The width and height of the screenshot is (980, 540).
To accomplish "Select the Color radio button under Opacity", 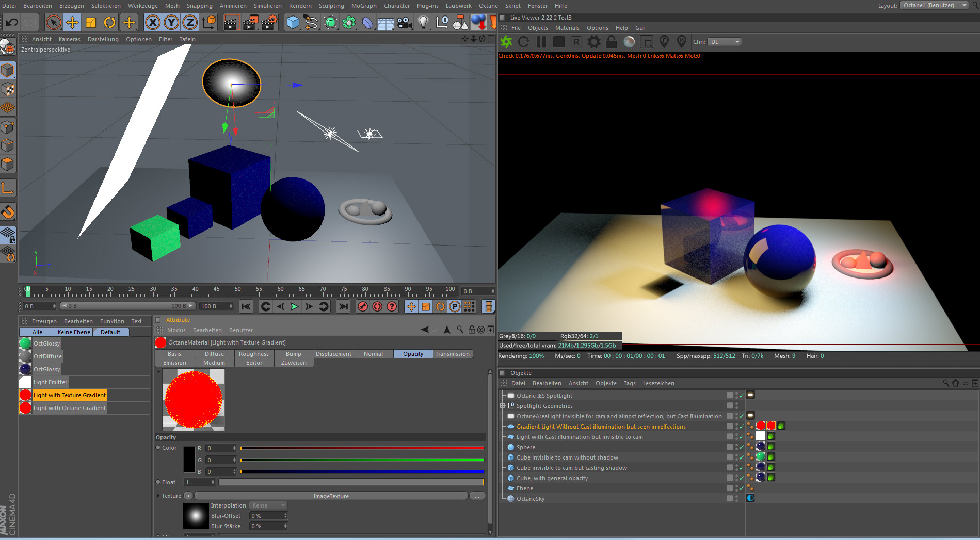I will pyautogui.click(x=158, y=448).
